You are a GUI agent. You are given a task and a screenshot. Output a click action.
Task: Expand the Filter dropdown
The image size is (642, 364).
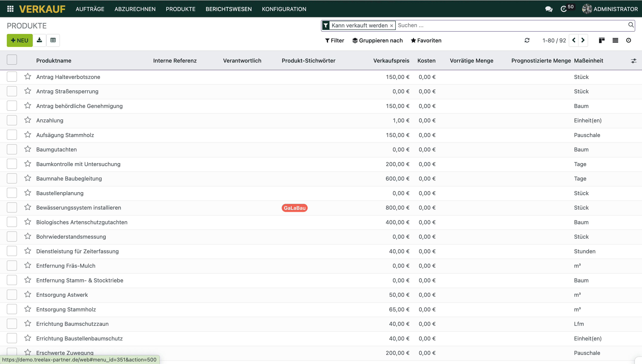coord(335,41)
